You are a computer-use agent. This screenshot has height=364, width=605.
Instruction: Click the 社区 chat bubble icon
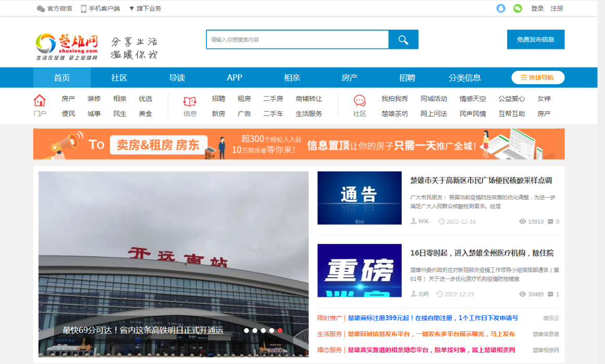[x=359, y=101]
